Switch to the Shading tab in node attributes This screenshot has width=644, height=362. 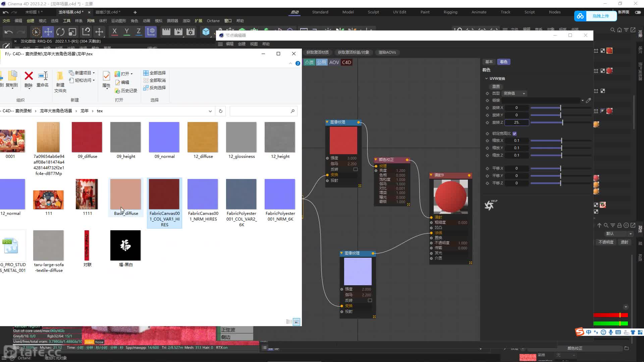tap(504, 62)
